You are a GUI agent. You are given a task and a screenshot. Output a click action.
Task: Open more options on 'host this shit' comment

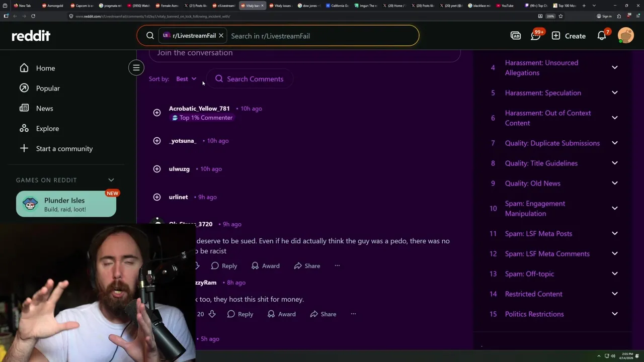coord(353,314)
